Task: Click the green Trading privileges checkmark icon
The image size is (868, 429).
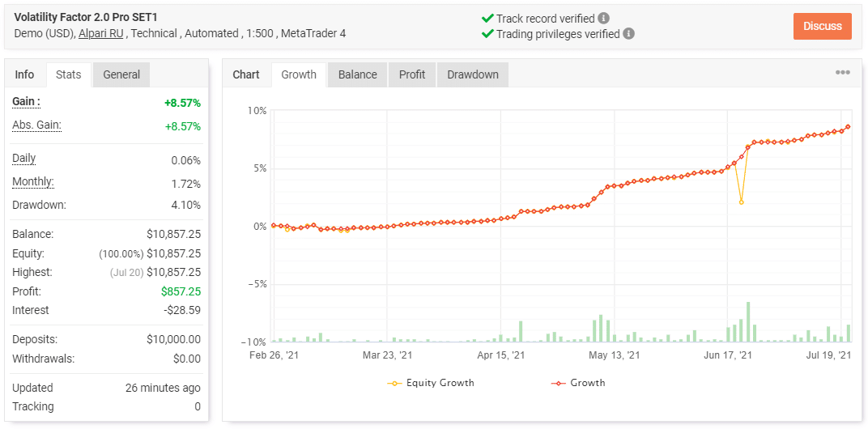Action: pyautogui.click(x=487, y=34)
